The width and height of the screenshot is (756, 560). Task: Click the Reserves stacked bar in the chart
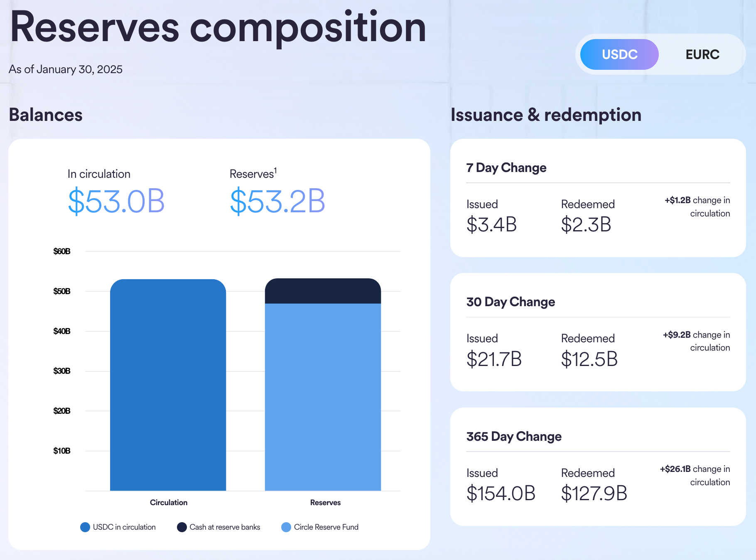(x=324, y=386)
